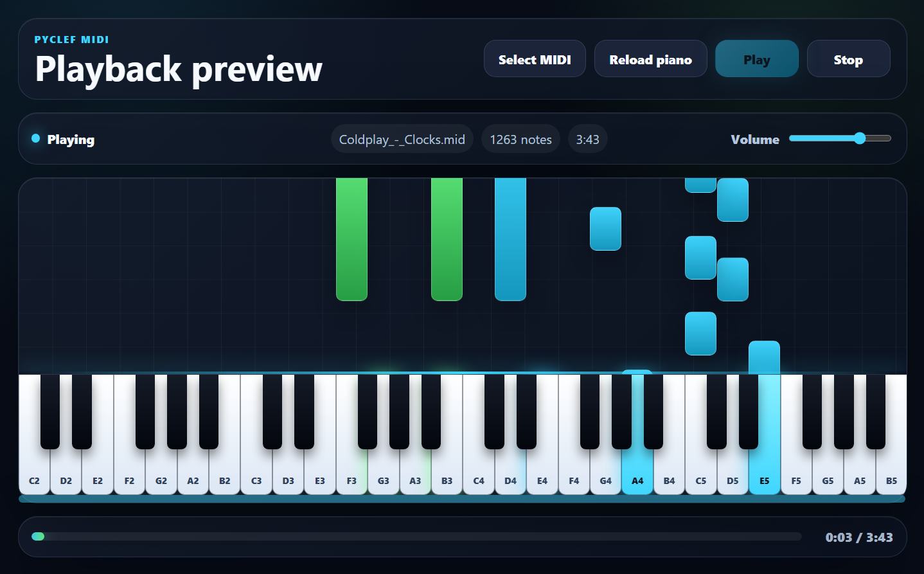Click the PYCLEF MIDI label
The image size is (924, 574).
pyautogui.click(x=71, y=40)
